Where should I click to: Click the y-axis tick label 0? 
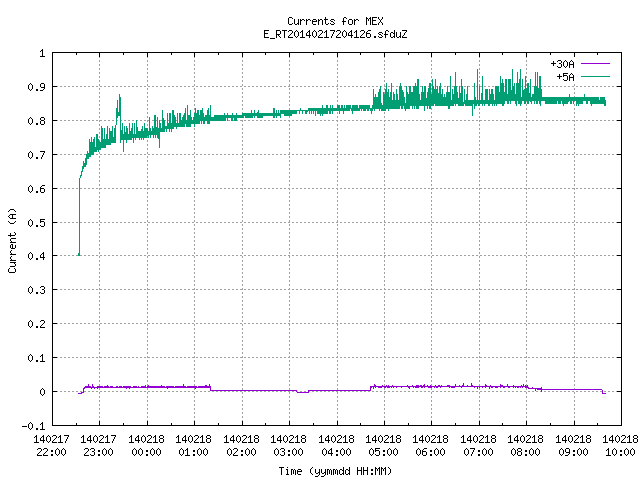[x=42, y=392]
